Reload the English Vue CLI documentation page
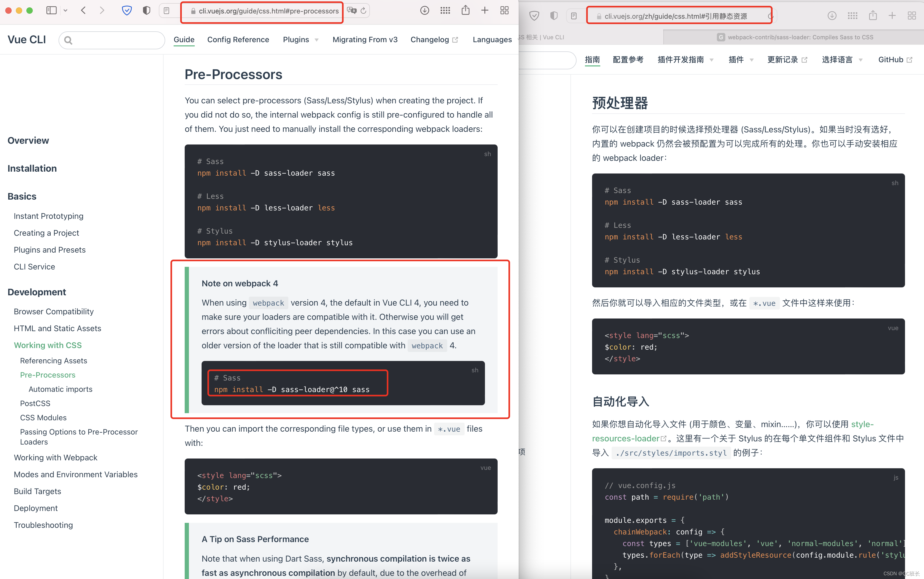This screenshot has height=579, width=924. click(363, 11)
